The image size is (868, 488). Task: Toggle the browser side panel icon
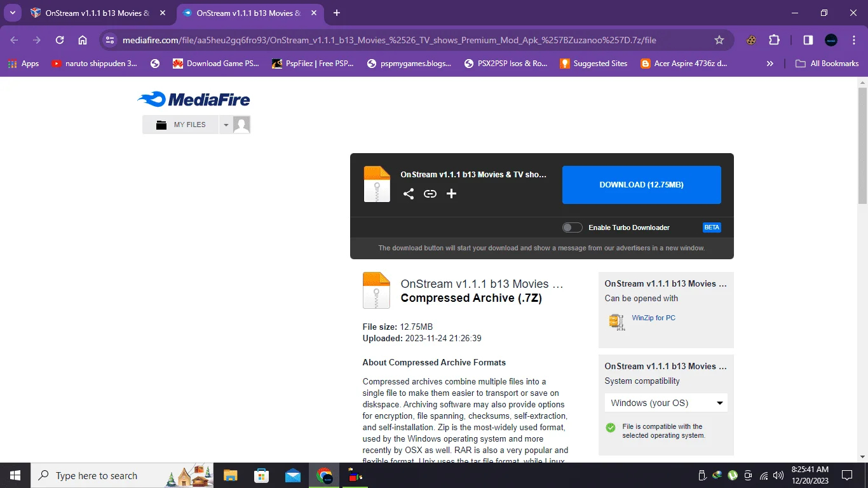point(808,40)
